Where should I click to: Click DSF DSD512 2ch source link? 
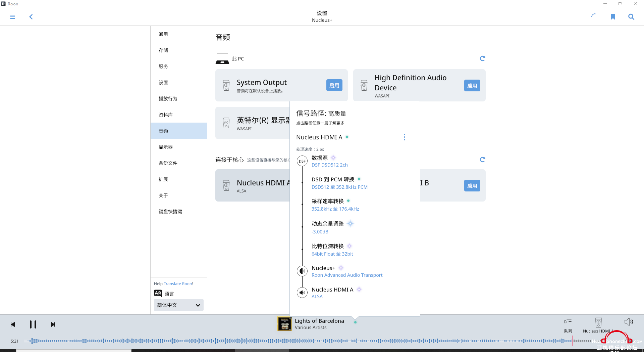click(x=330, y=165)
